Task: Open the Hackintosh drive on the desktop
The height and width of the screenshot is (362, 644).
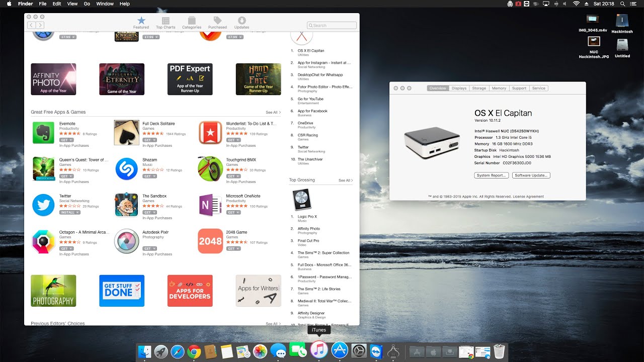Action: point(622,23)
